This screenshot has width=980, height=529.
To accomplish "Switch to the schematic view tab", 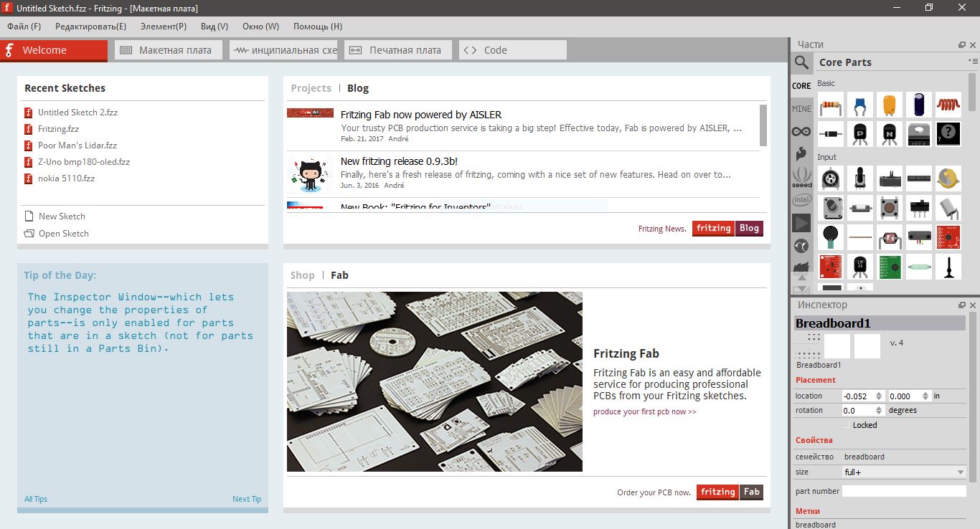I will [x=283, y=50].
